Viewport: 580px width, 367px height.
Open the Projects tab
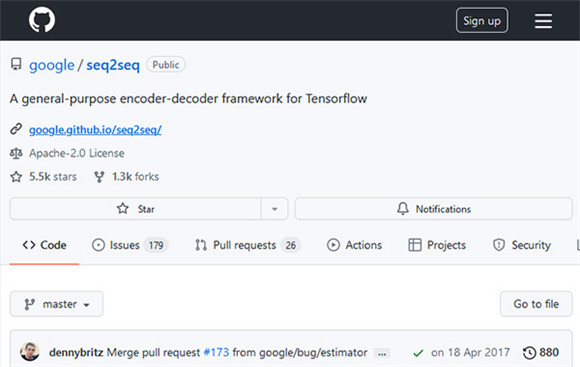[437, 245]
